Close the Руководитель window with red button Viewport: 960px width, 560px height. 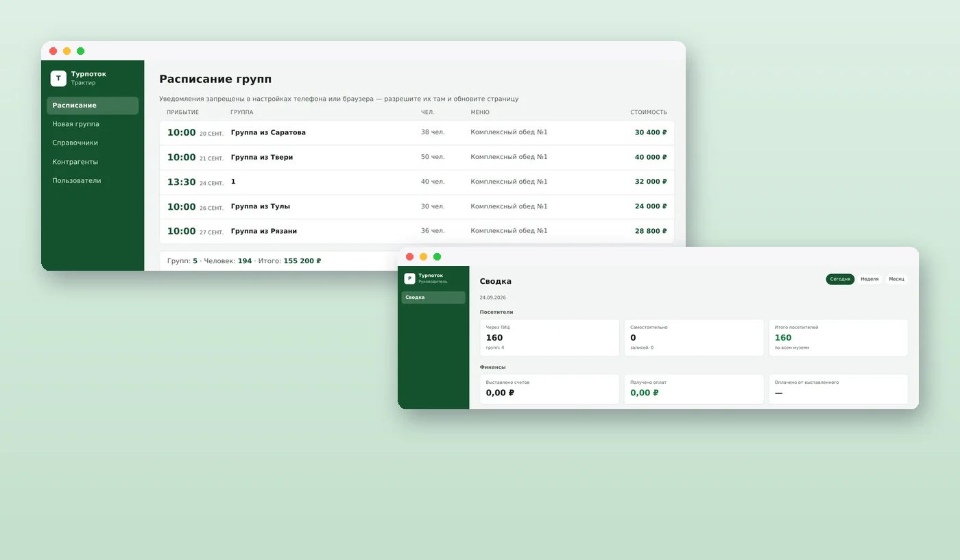pyautogui.click(x=409, y=257)
